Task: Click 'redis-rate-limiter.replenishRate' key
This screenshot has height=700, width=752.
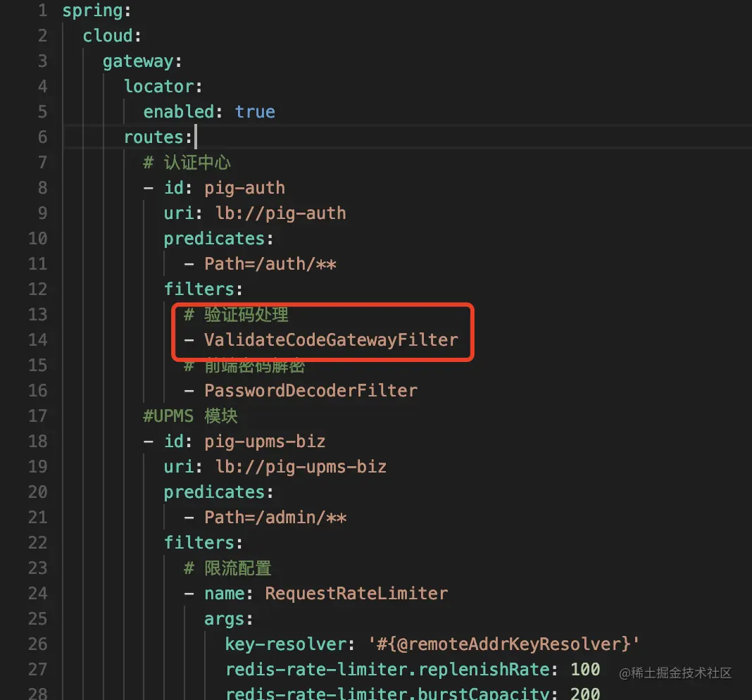Action: (x=387, y=670)
